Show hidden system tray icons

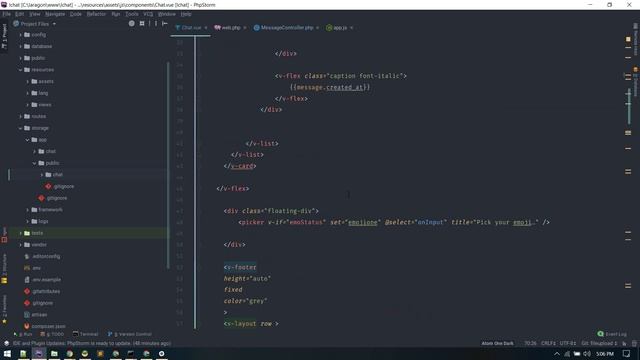point(557,354)
